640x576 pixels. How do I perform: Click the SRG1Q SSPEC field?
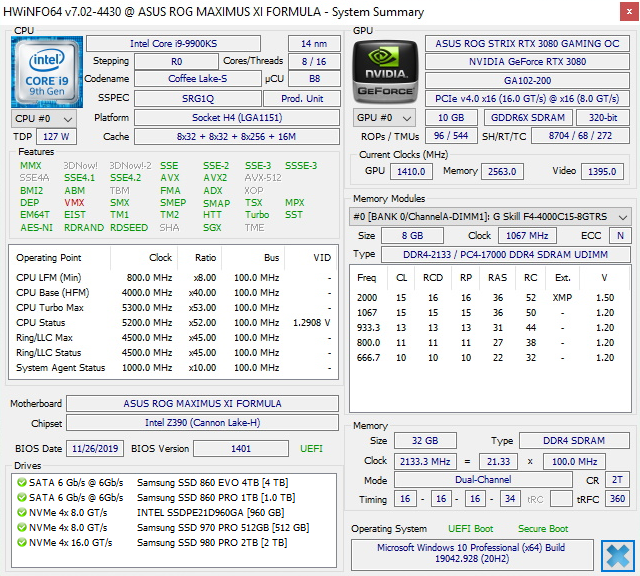pyautogui.click(x=198, y=98)
